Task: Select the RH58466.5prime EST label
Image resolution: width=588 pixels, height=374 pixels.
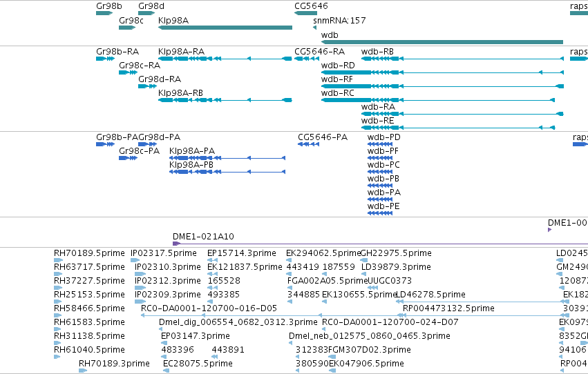Action: click(x=89, y=308)
